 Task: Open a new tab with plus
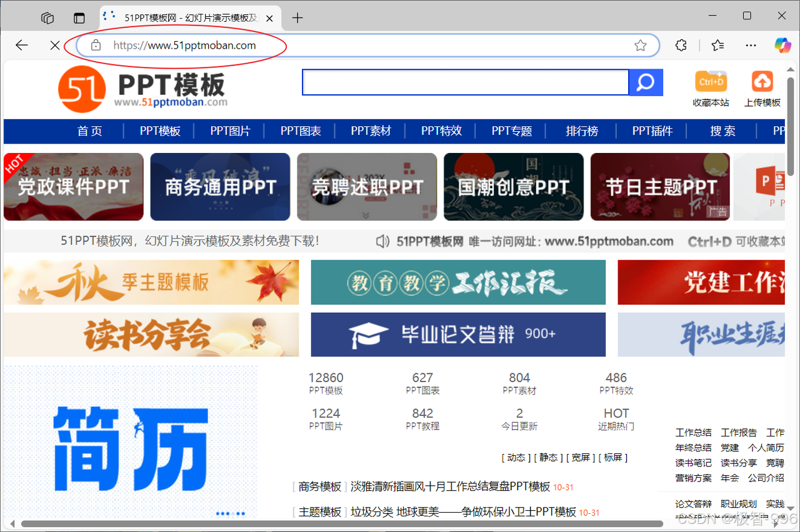tap(297, 17)
